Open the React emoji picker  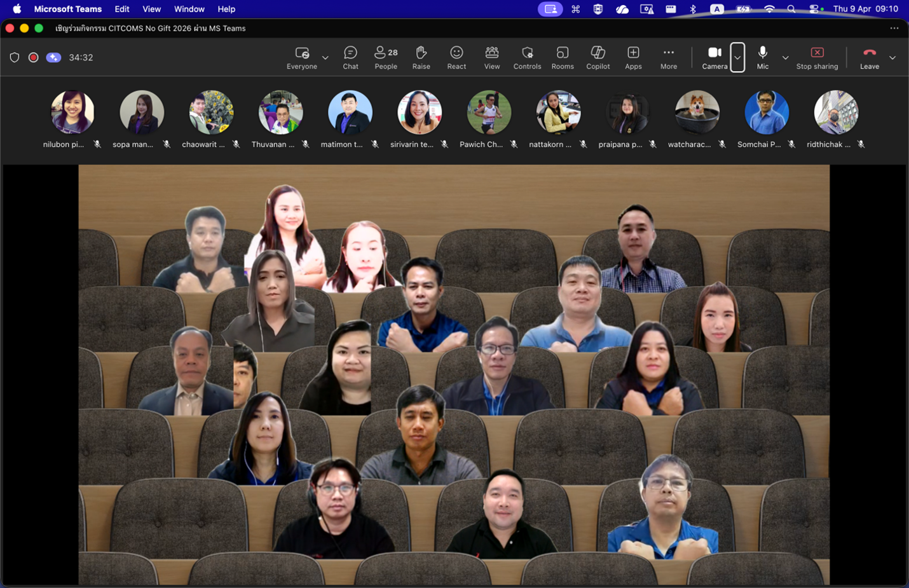[x=456, y=57]
